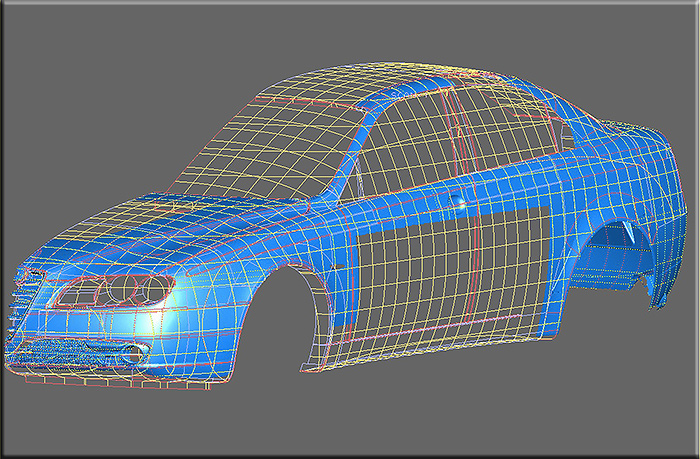Select the rear door wireframe panel
The width and height of the screenshot is (700, 459).
tap(513, 268)
